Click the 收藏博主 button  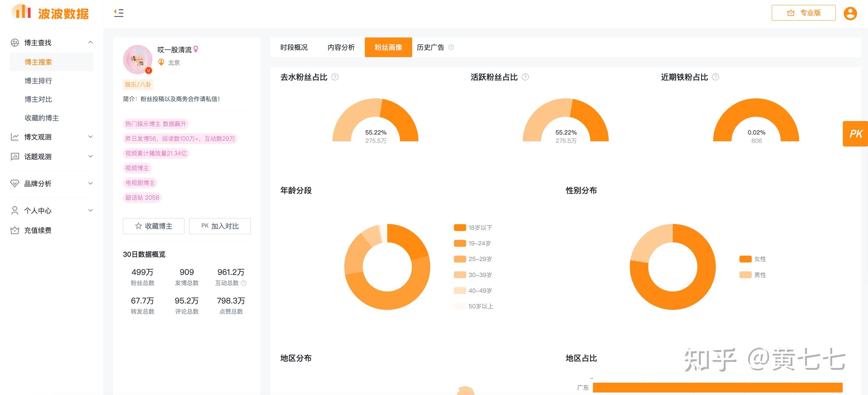[154, 226]
